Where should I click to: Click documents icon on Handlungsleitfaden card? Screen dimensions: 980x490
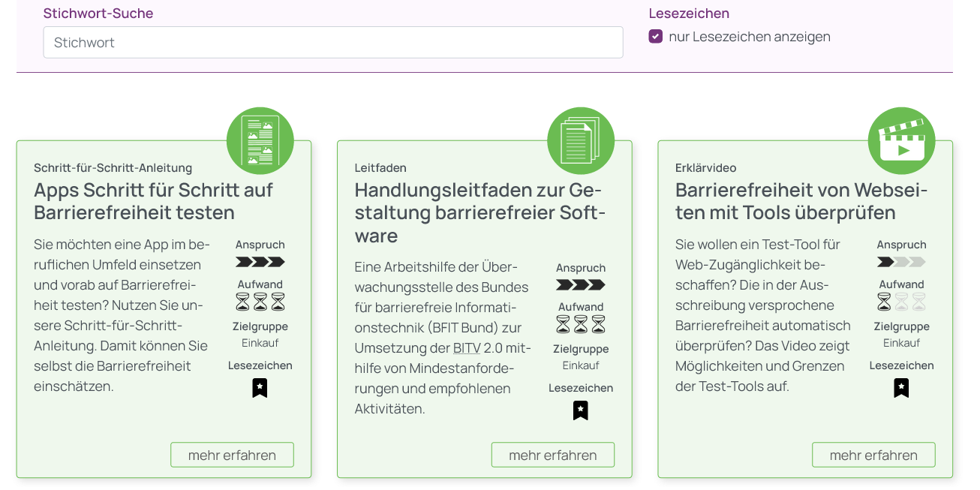tap(581, 140)
